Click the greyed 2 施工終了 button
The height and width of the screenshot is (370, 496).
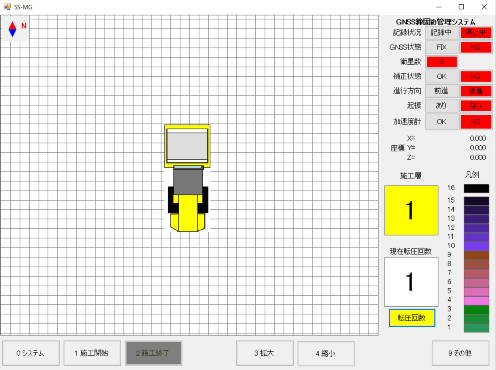click(153, 353)
